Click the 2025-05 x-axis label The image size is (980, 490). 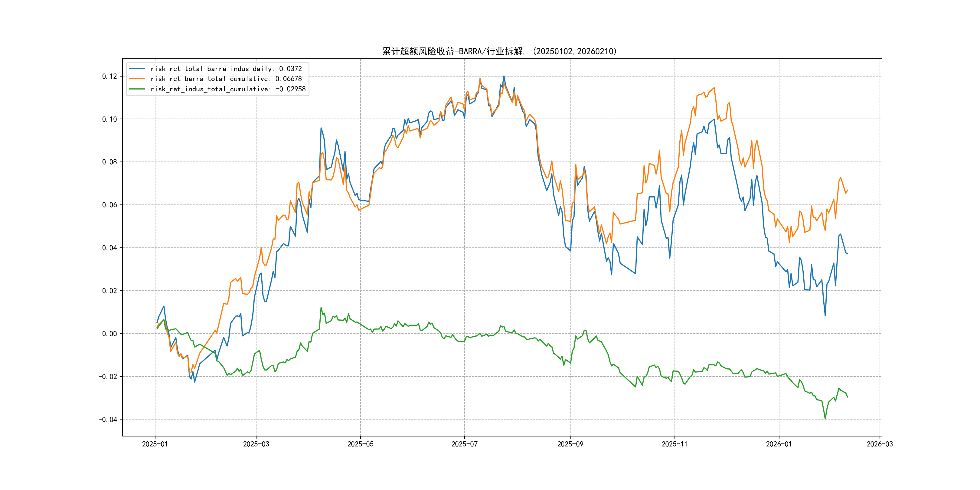[x=360, y=444]
